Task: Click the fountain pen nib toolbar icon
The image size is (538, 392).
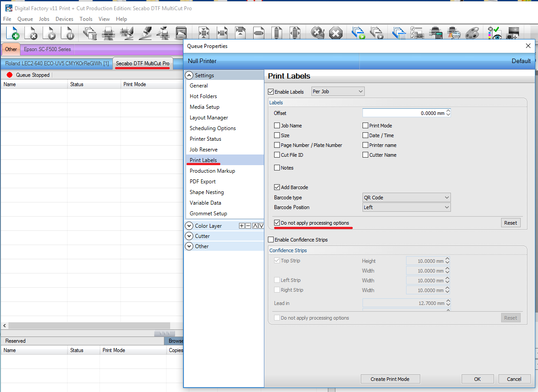Action: [145, 33]
